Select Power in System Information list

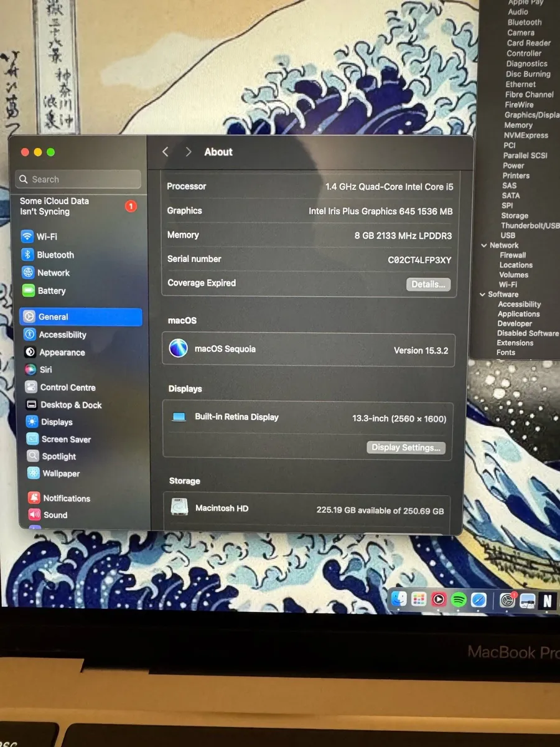(513, 166)
